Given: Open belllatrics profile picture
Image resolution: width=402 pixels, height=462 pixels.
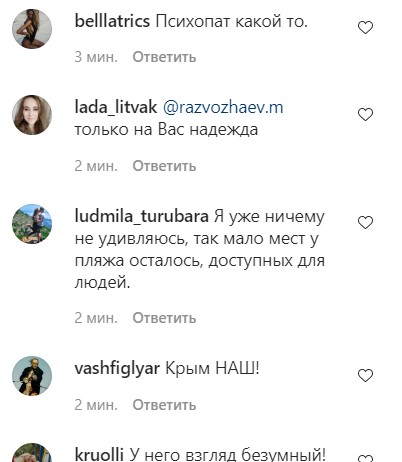Looking at the screenshot, I should point(32,29).
